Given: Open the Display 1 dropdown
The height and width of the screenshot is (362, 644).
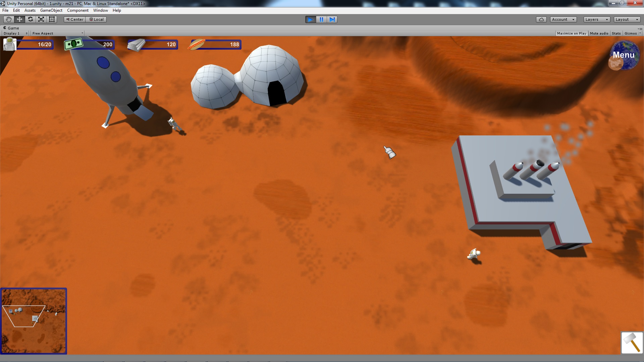Looking at the screenshot, I should (15, 33).
